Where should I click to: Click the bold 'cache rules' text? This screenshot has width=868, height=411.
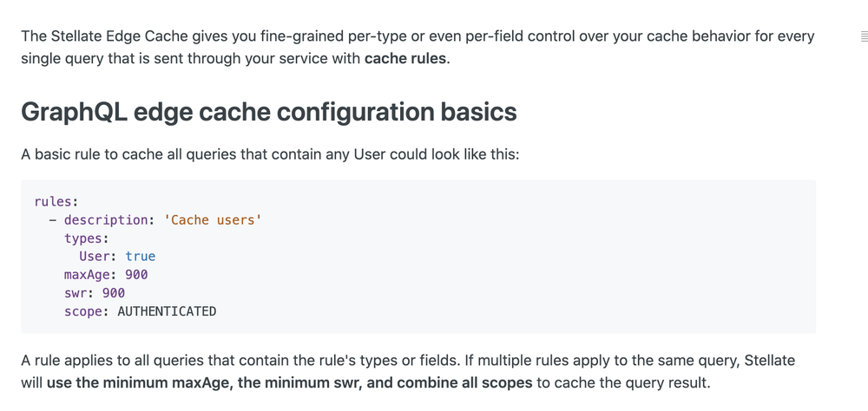(405, 58)
